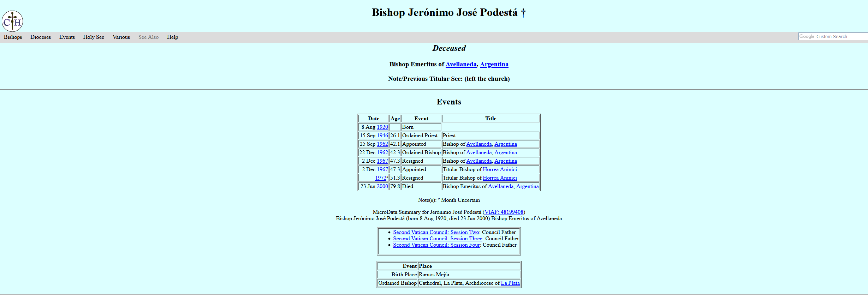Open the 1946 year link in Ordained Priest row
This screenshot has height=295, width=868.
tap(382, 136)
